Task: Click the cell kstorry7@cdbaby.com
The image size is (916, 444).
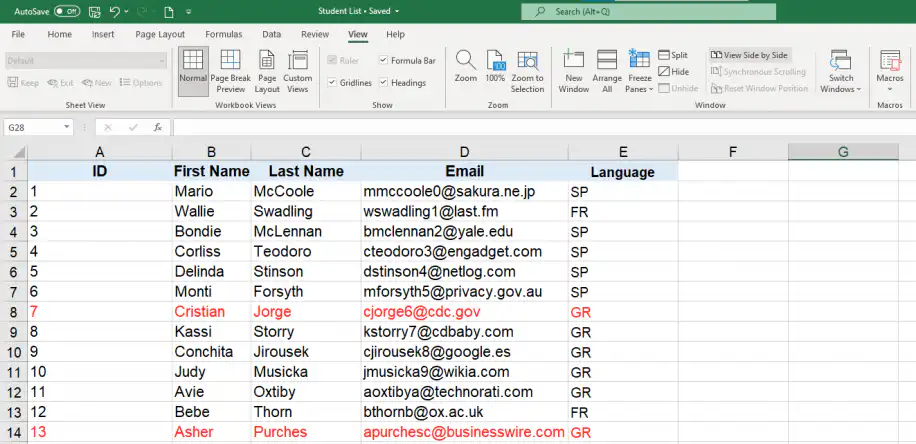Action: (x=464, y=332)
